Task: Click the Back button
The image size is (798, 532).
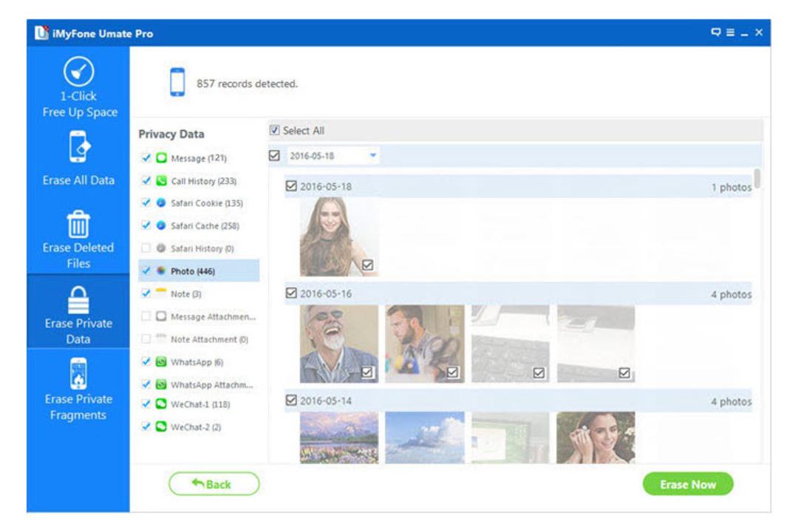Action: (214, 484)
